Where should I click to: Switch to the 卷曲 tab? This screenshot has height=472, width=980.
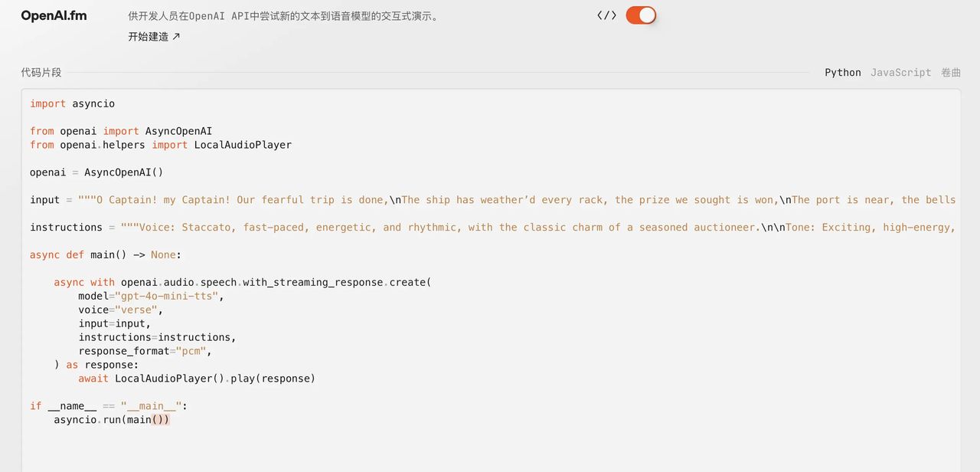(x=950, y=72)
